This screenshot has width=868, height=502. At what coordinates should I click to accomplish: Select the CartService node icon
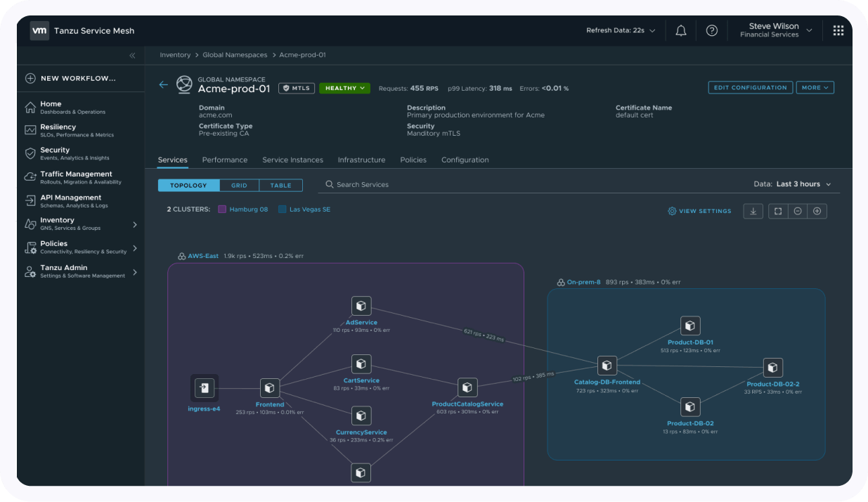[361, 364]
